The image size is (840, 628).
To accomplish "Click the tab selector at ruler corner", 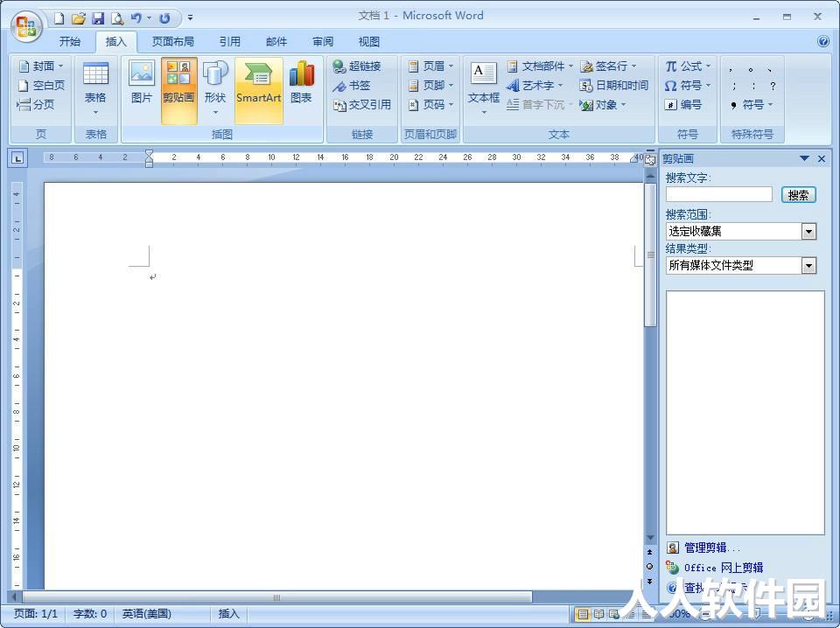I will coord(18,158).
